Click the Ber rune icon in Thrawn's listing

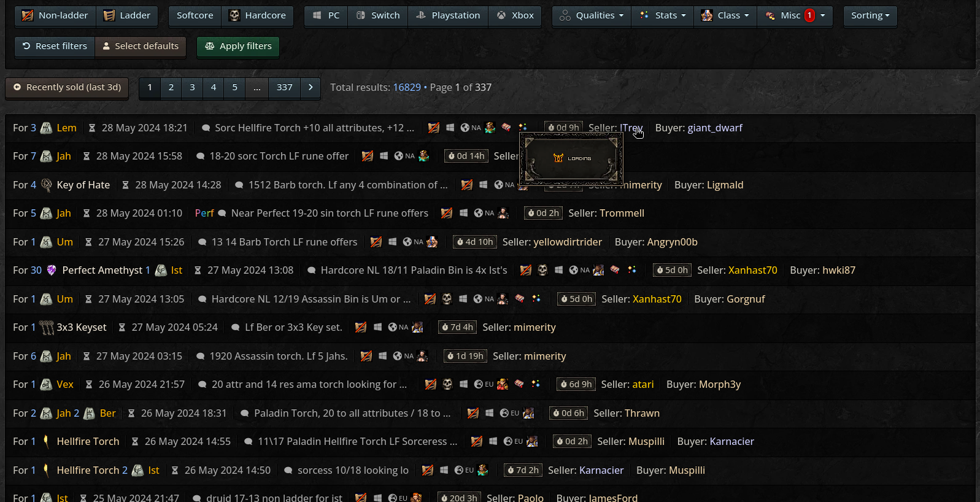pyautogui.click(x=90, y=414)
